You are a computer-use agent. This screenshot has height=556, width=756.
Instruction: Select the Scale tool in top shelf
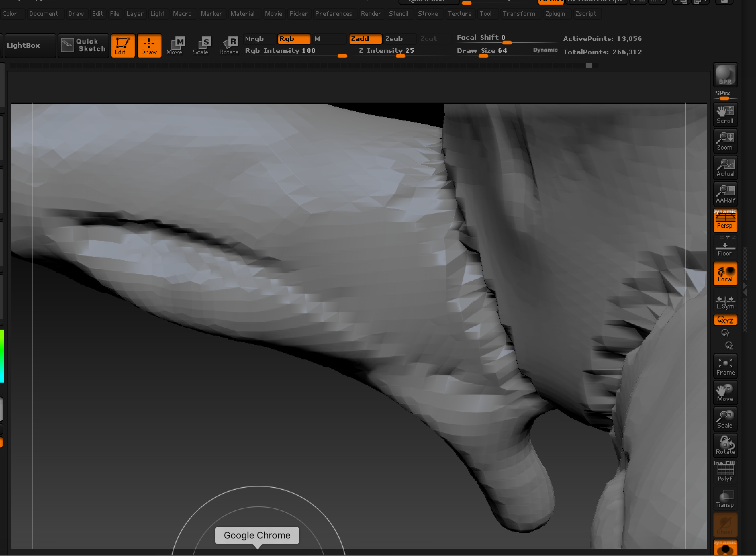[x=201, y=46]
